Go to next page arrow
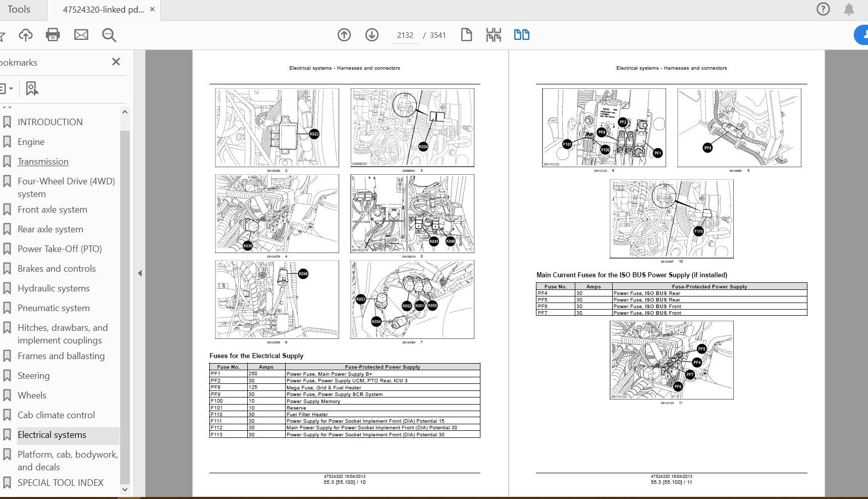Viewport: 868px width, 499px height. coord(372,35)
